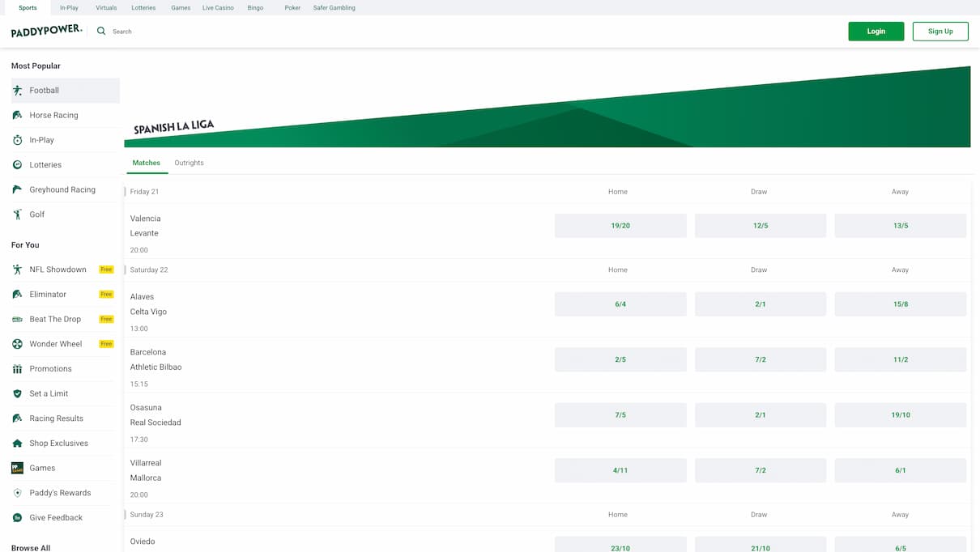980x552 pixels.
Task: Click the Football icon in sidebar
Action: tap(17, 91)
